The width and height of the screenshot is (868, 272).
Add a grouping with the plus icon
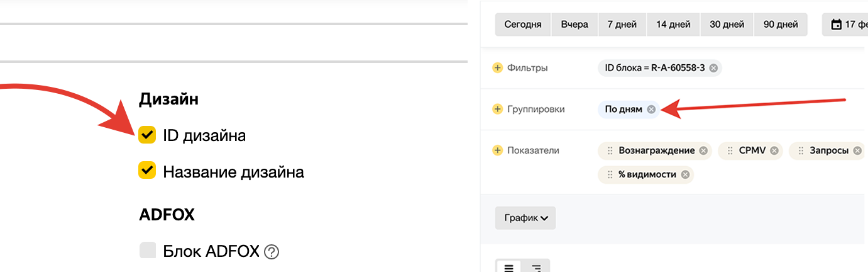point(497,110)
